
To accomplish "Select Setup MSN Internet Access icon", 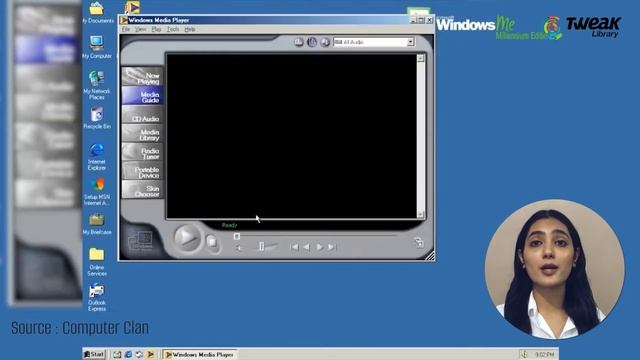I will (x=97, y=191).
